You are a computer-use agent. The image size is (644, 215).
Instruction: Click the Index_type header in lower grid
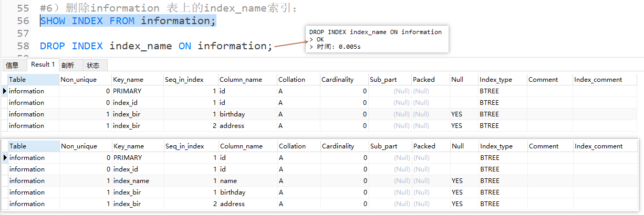[x=496, y=146]
